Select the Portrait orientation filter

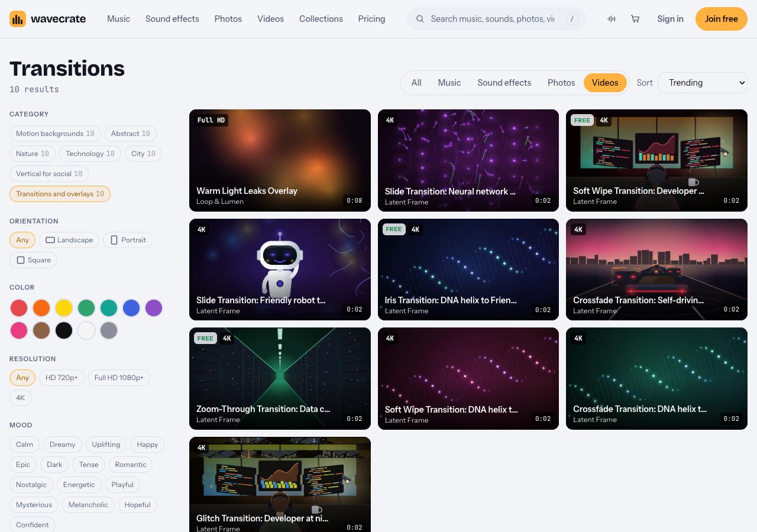[x=128, y=240]
